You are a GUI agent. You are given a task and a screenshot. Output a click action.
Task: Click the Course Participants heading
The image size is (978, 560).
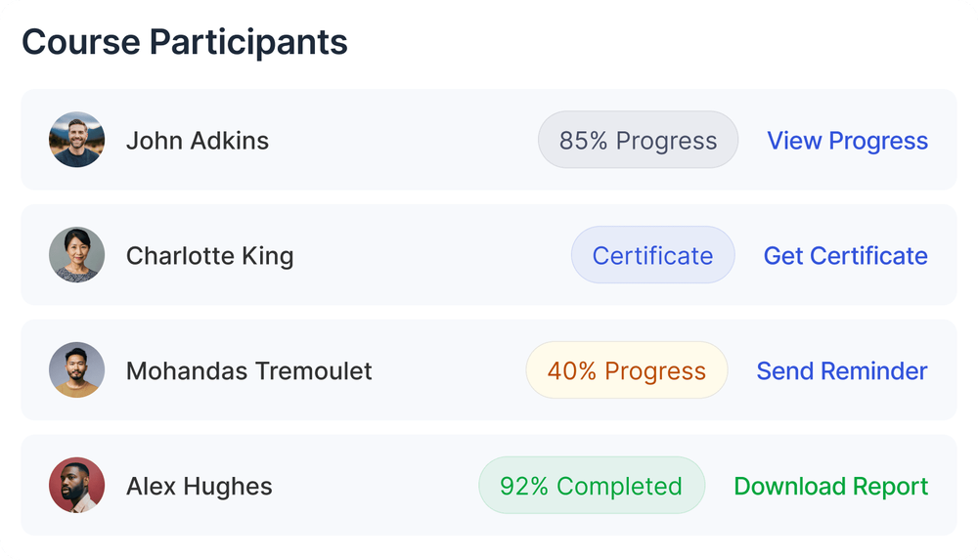[185, 43]
